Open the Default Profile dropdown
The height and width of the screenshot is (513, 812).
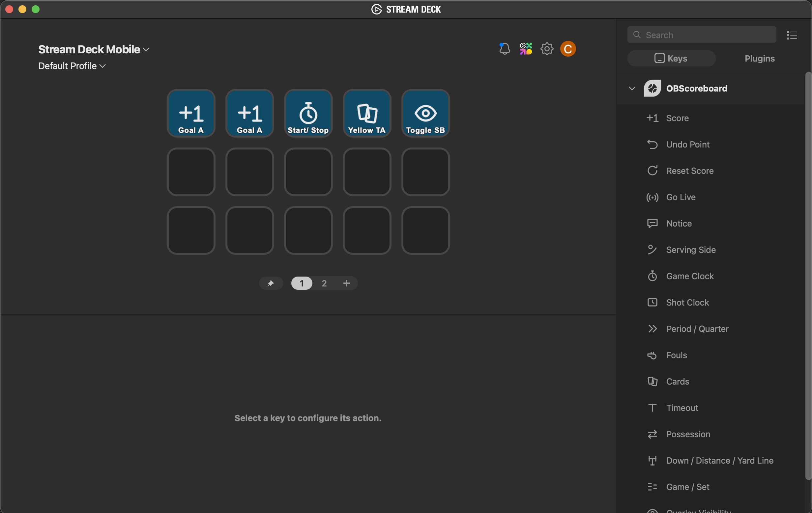(x=72, y=66)
